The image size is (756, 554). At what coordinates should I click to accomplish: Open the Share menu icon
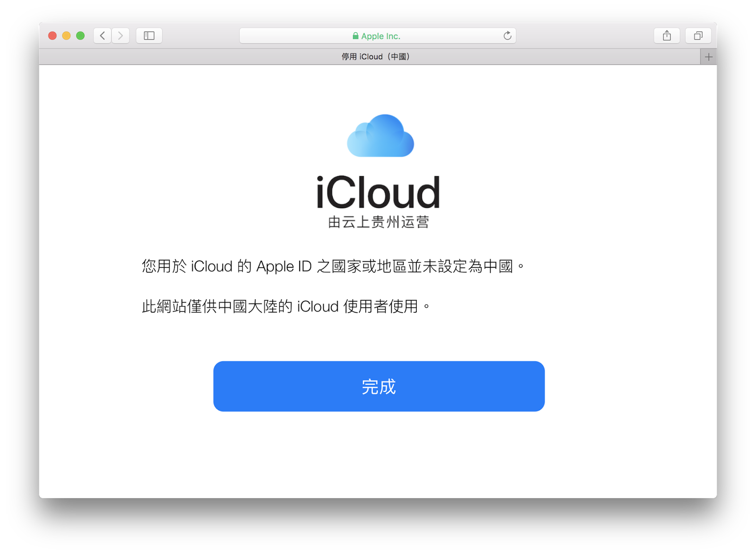667,36
